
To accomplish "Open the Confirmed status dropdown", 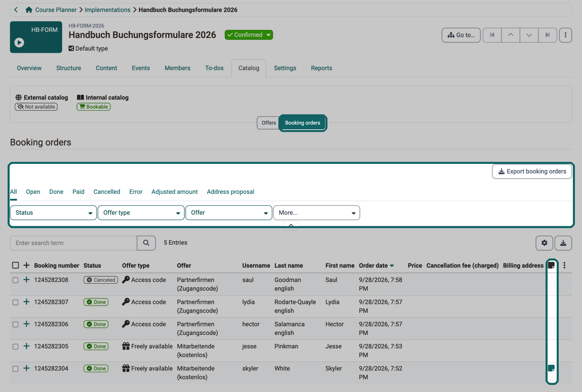I will tap(248, 35).
